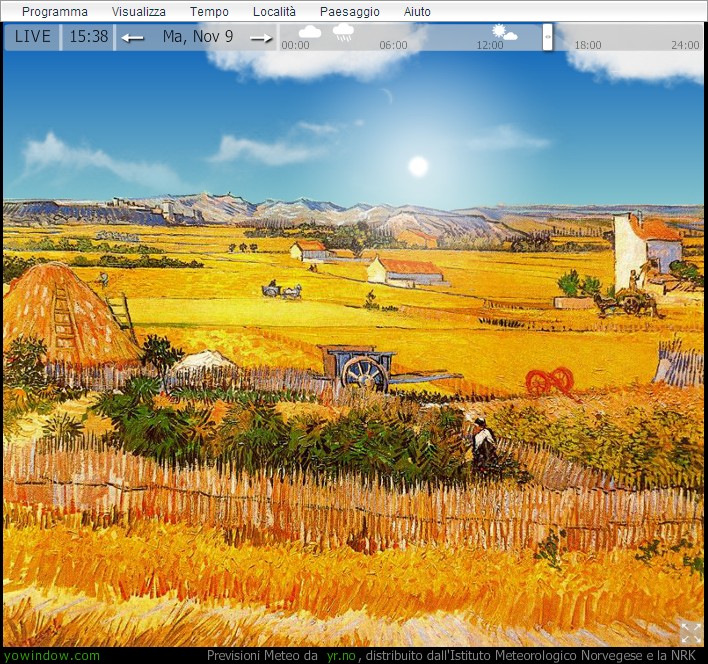Open the Programma menu
This screenshot has height=664, width=708.
pyautogui.click(x=55, y=11)
